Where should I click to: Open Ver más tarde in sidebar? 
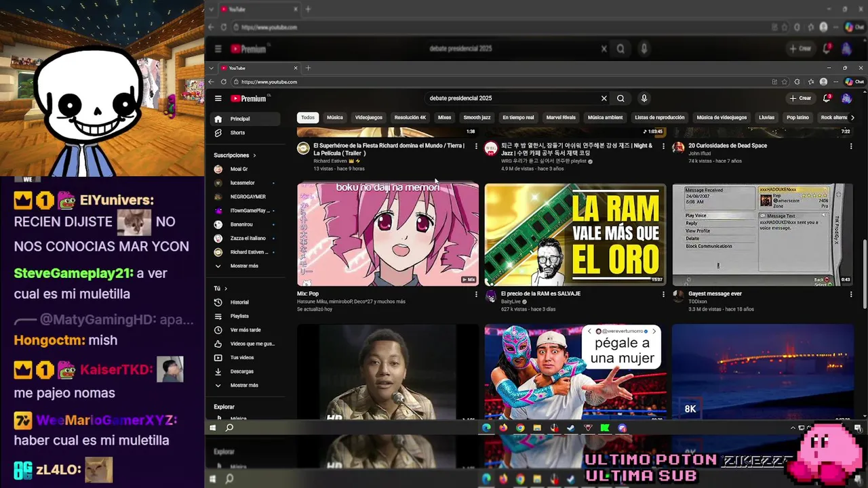tap(247, 330)
